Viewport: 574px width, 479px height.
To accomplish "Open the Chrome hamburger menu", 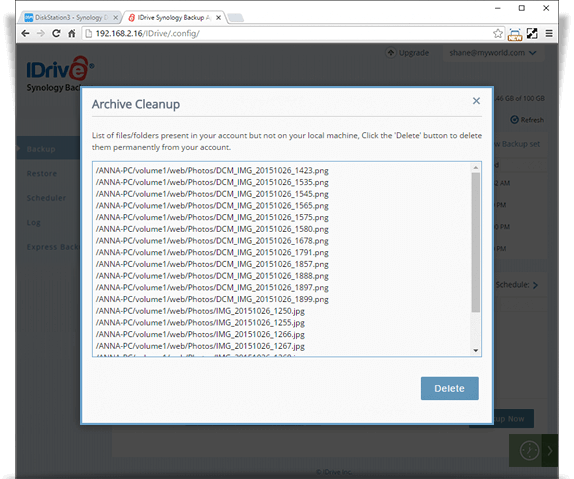I will coord(549,33).
